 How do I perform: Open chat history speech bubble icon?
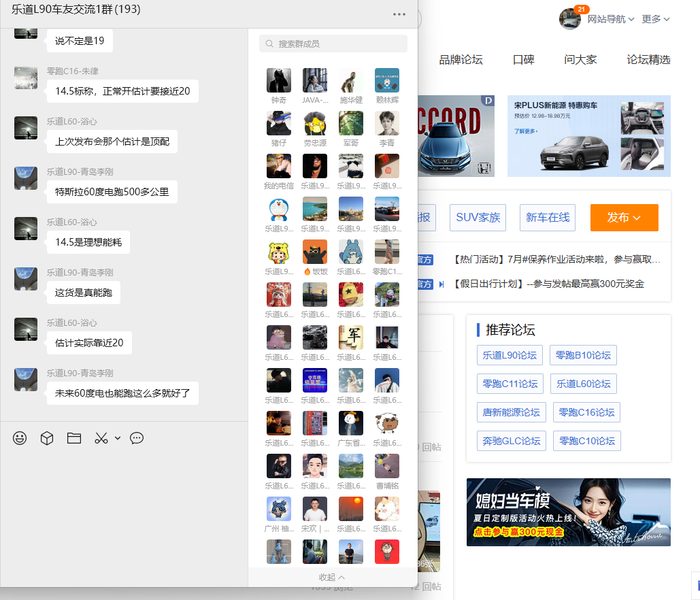(137, 438)
